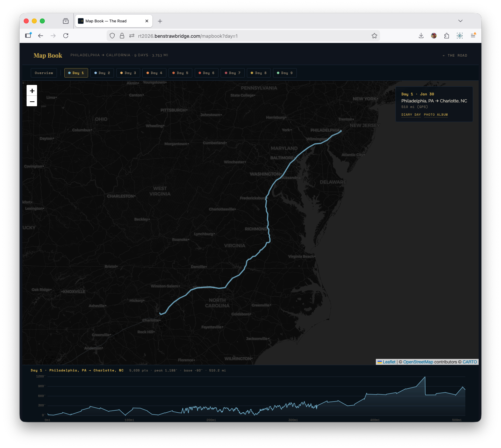Click the browser profile avatar icon
Image resolution: width=501 pixels, height=448 pixels.
(x=434, y=36)
